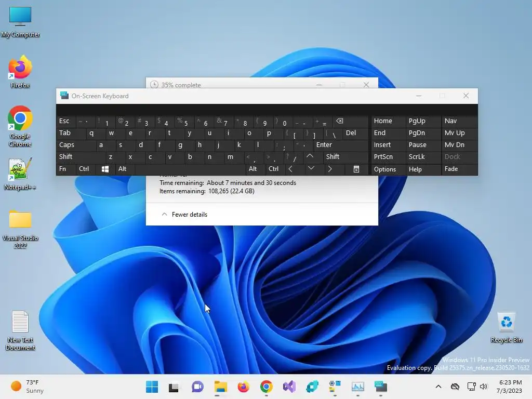Tap the PgDn key

pyautogui.click(x=423, y=132)
